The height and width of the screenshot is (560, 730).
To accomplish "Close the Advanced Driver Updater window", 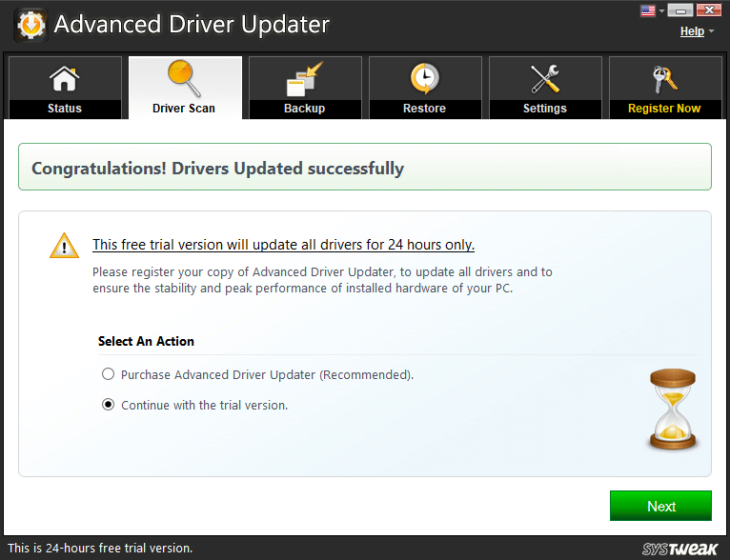I will (710, 10).
